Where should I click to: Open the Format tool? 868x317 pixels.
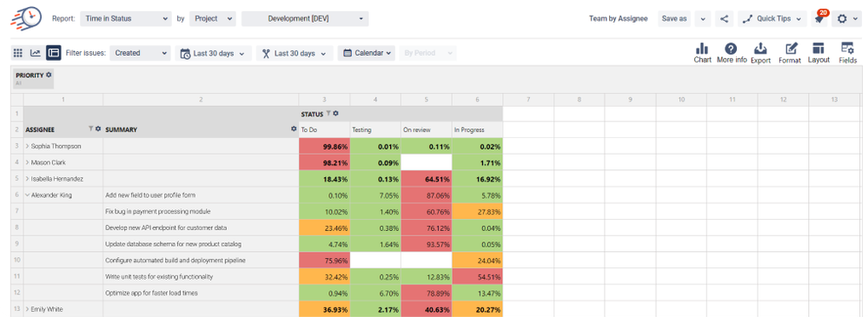[790, 53]
